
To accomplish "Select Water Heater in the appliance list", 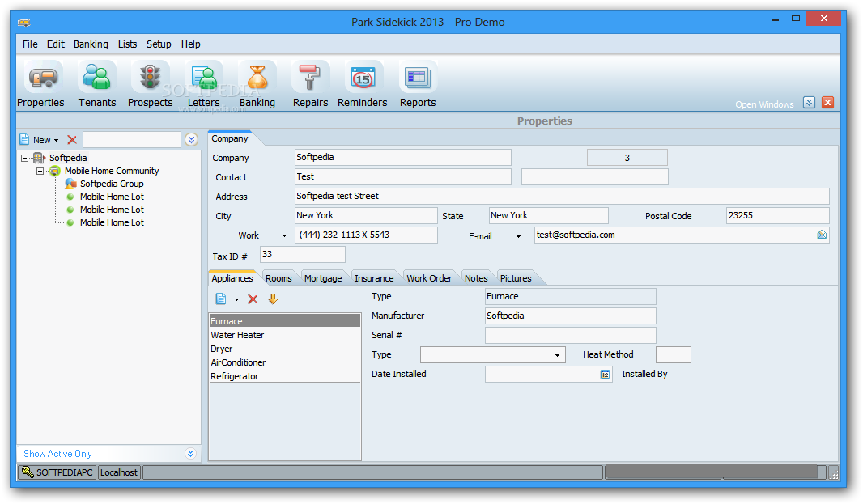I will point(284,335).
